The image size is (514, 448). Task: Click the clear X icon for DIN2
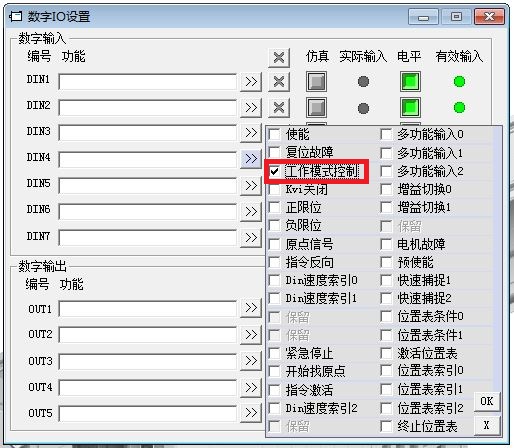[x=279, y=108]
